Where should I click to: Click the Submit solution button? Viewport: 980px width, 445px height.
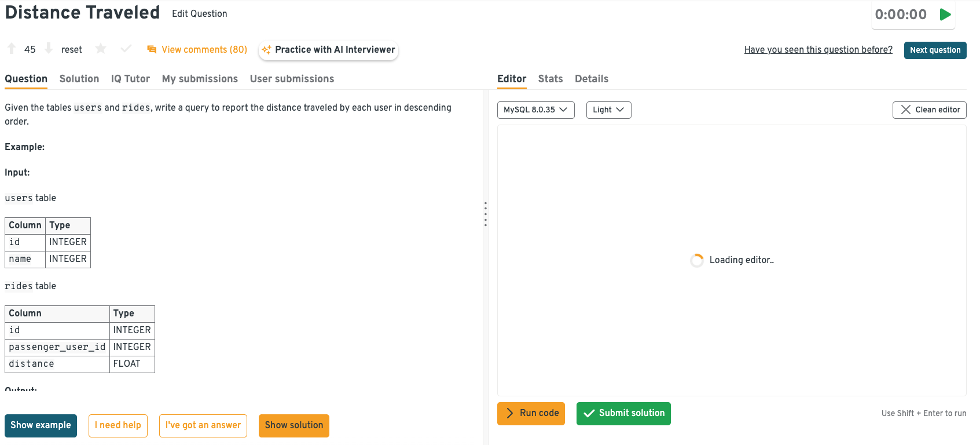pyautogui.click(x=623, y=413)
